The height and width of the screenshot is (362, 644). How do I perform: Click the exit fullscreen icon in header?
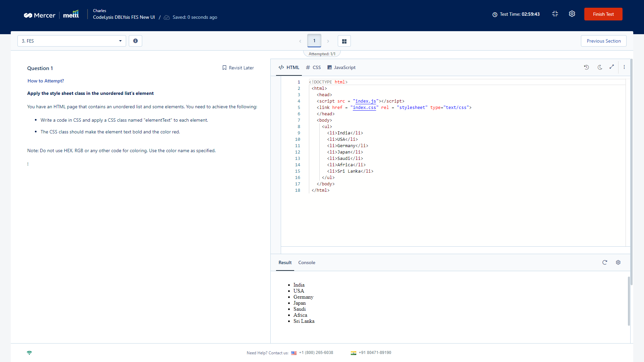(x=555, y=14)
